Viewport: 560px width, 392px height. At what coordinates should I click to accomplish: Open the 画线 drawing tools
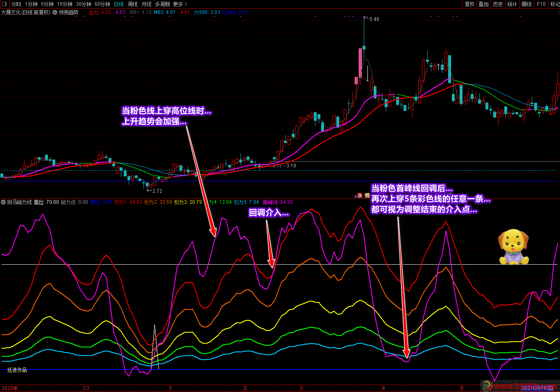(x=526, y=4)
